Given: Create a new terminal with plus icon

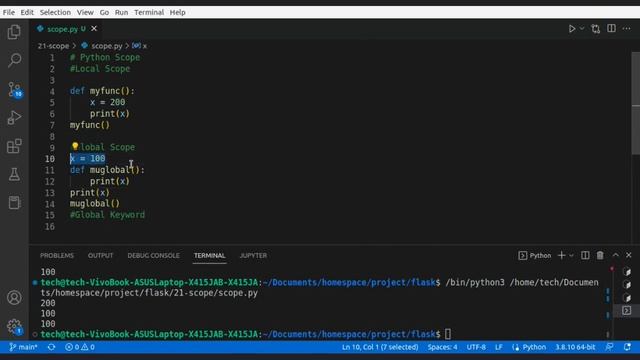Looking at the screenshot, I should click(562, 256).
